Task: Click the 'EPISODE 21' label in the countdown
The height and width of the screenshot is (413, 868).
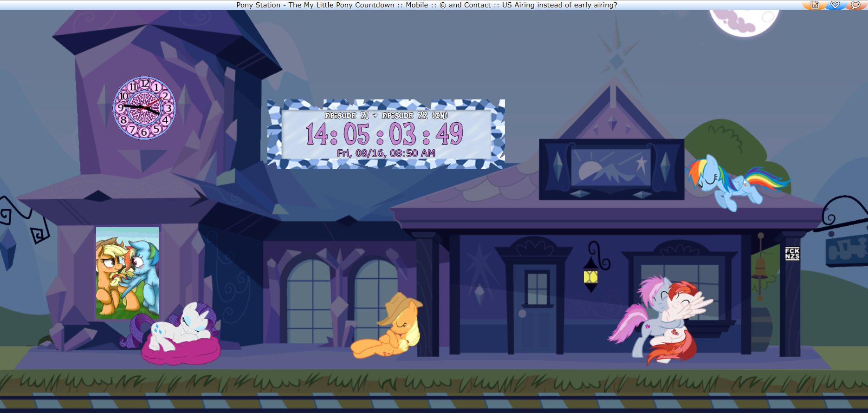Action: 347,115
